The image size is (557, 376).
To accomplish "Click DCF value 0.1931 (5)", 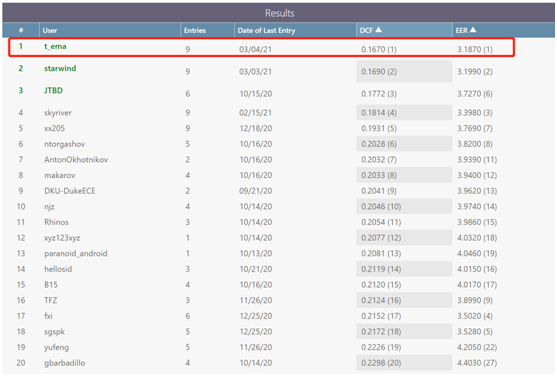I will tap(379, 128).
